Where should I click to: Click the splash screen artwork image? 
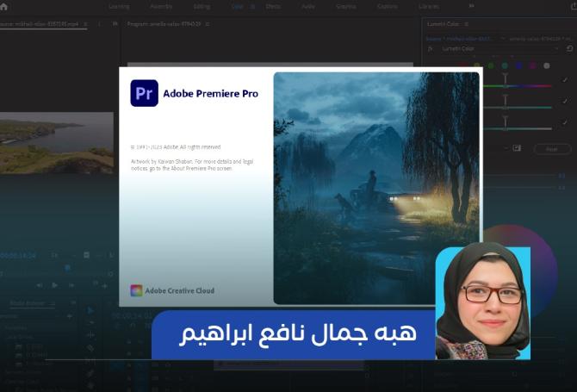click(x=376, y=188)
